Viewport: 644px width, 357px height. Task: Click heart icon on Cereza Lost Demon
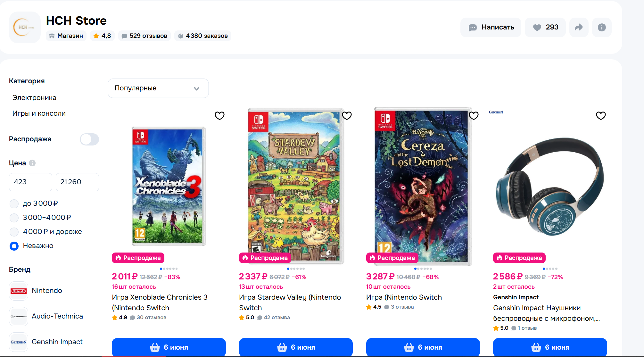[474, 116]
